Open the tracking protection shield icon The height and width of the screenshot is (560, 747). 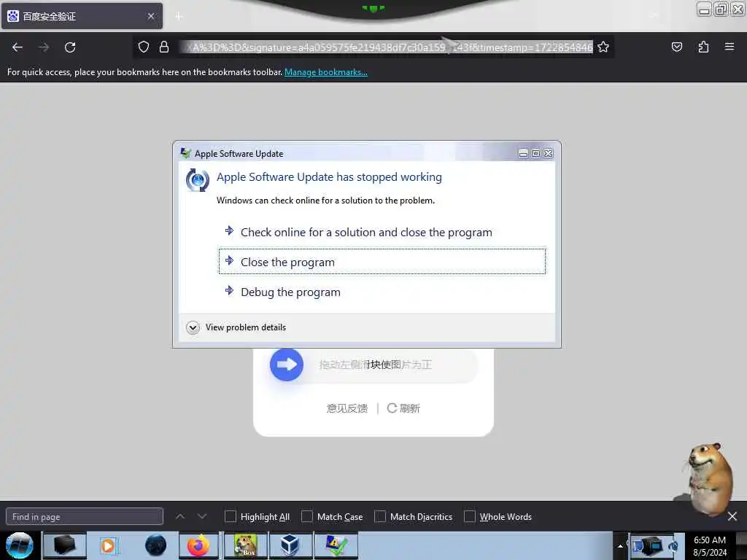(x=144, y=47)
